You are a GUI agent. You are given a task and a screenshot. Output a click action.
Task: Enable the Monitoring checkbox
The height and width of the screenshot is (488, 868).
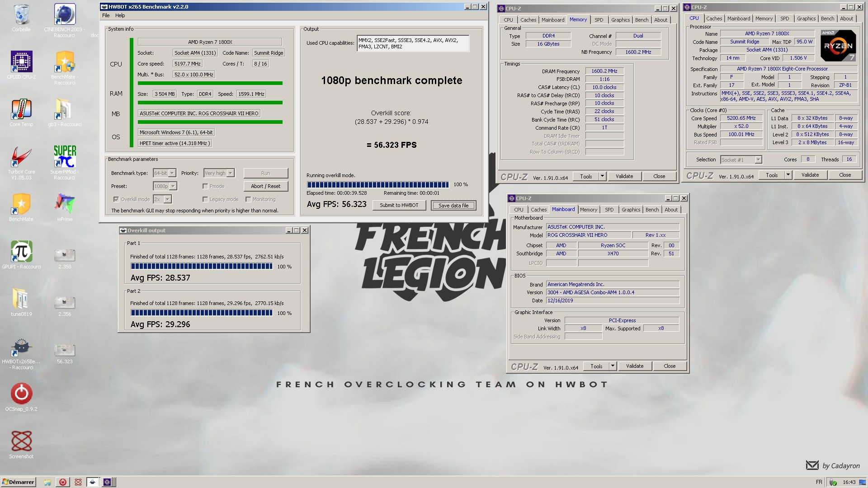point(248,199)
